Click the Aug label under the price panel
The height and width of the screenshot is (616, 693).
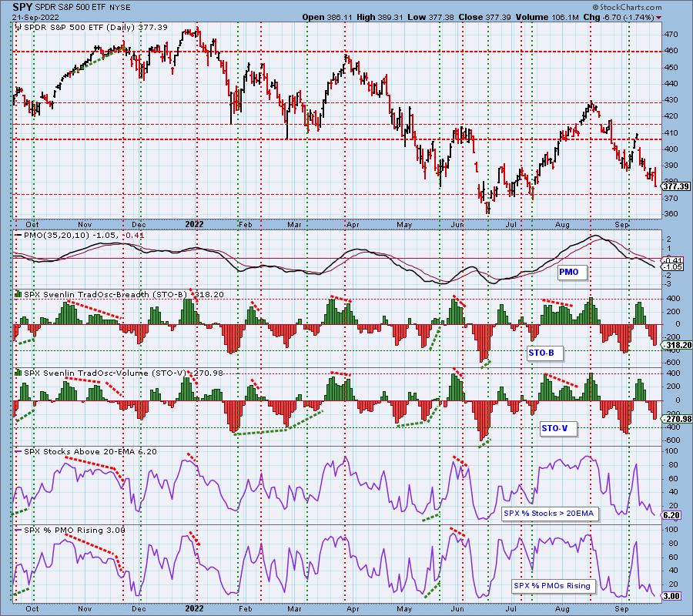(562, 225)
